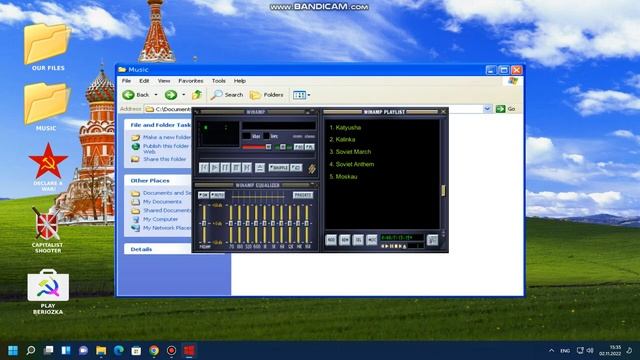640x360 pixels.
Task: Close the Winamp Playlist window
Action: [444, 111]
